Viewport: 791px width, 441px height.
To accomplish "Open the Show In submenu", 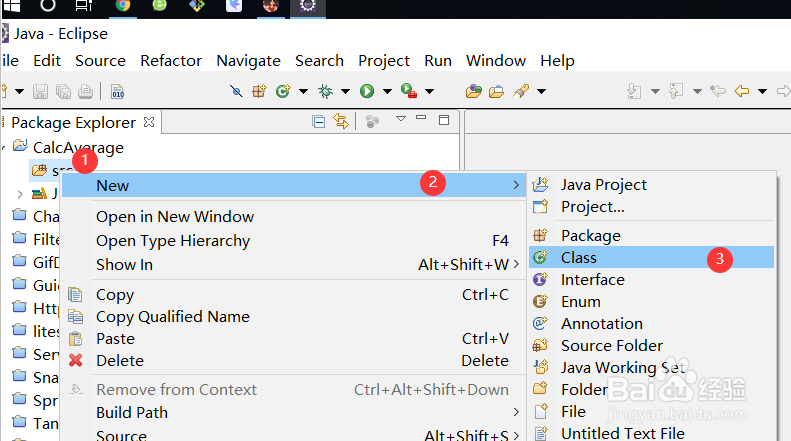I will pos(294,264).
